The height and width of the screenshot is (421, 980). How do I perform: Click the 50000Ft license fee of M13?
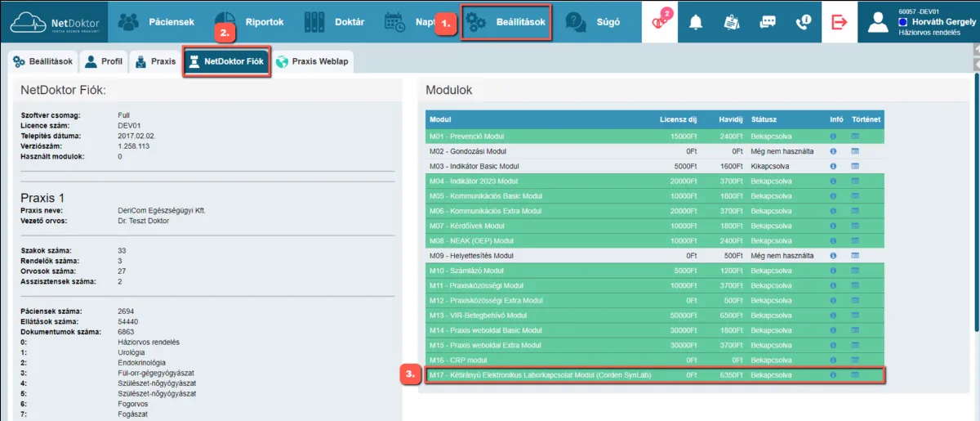(682, 316)
